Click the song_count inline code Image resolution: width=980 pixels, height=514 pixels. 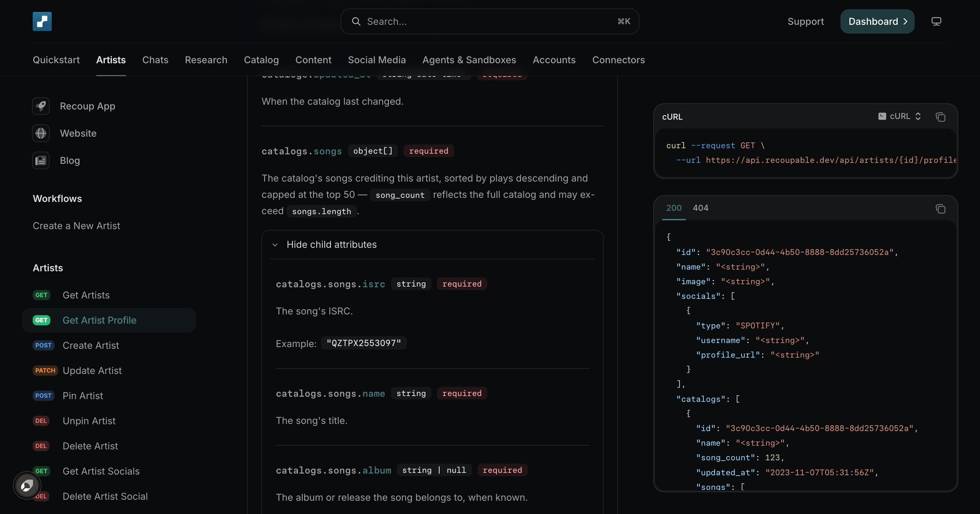click(400, 195)
